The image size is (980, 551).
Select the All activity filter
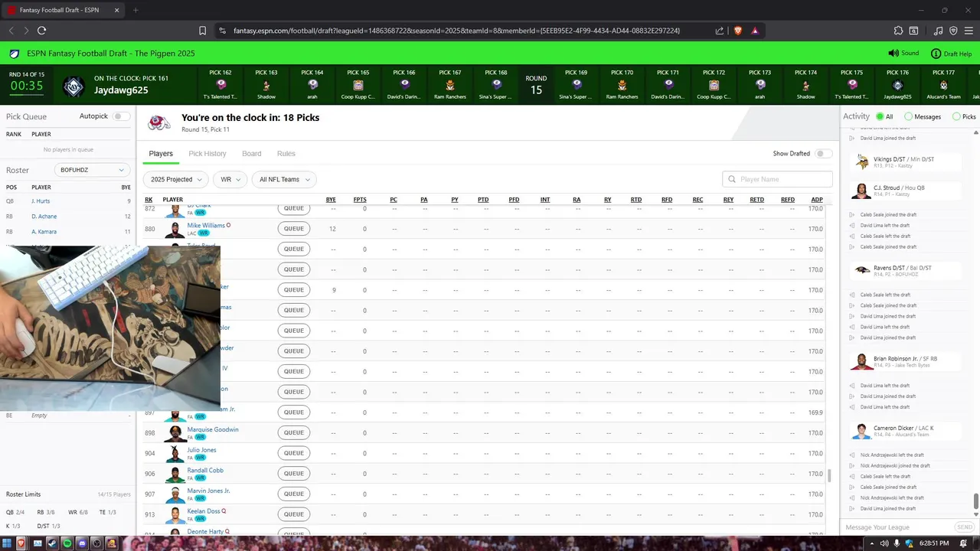880,116
